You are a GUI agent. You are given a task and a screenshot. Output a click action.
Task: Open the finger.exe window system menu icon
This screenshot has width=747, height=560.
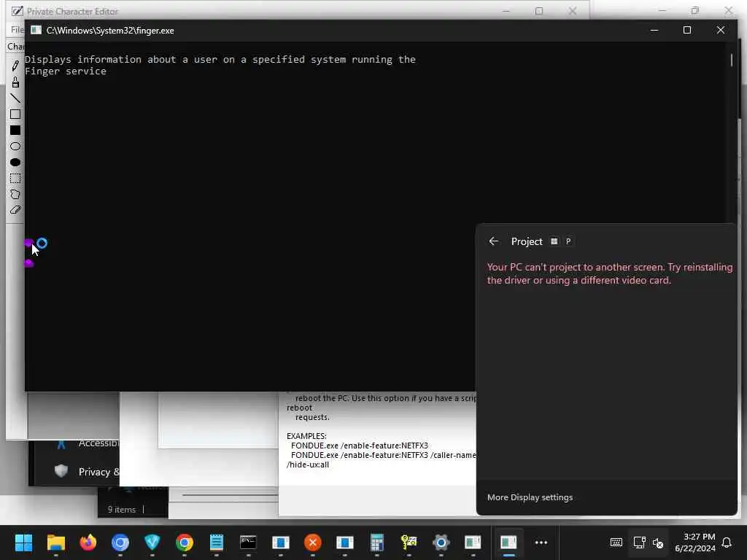click(36, 31)
